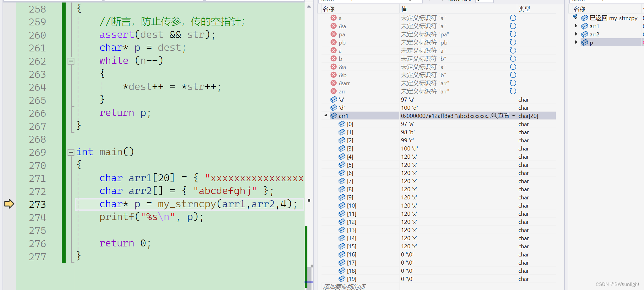Click returned my_strncpy icon in autos panel
This screenshot has height=290, width=644.
[x=584, y=18]
